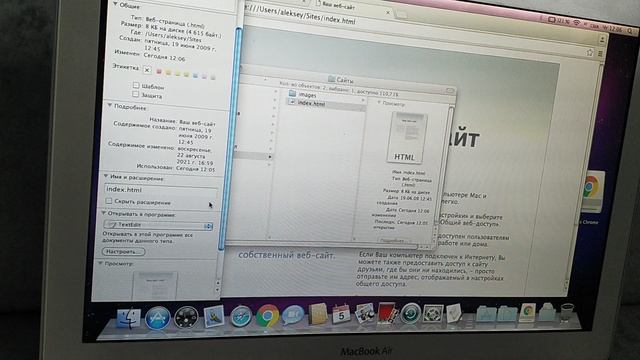Collapse the Просмотр section in info panel
This screenshot has height=360, width=640.
point(100,263)
